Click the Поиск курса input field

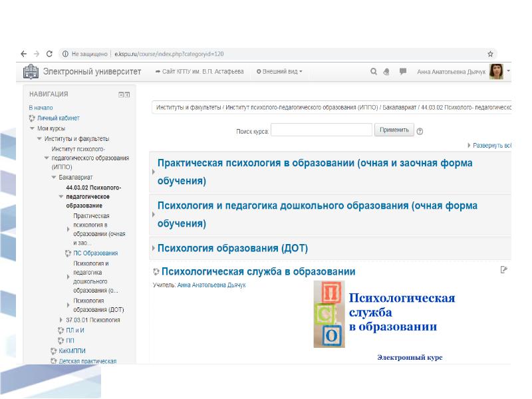[321, 130]
